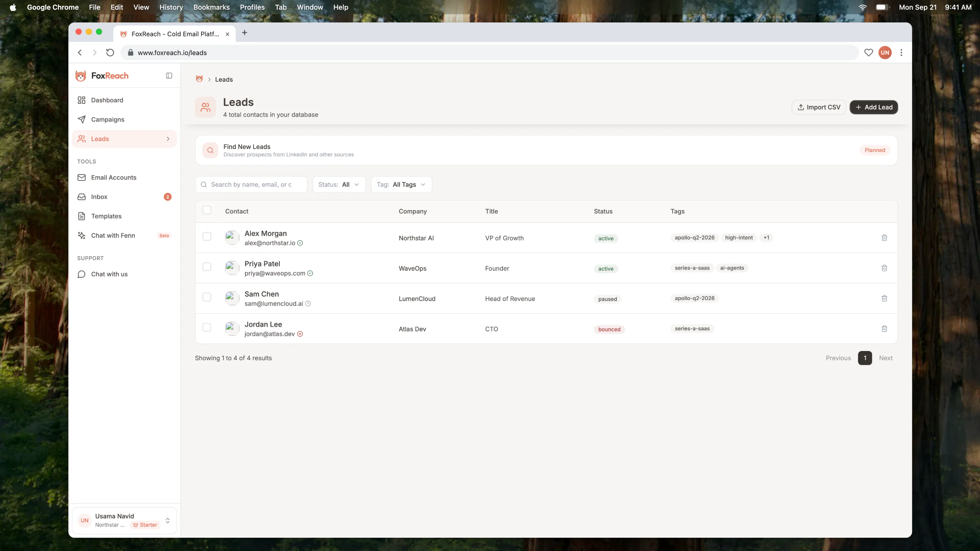Click the Leads page header icon
The height and width of the screenshot is (551, 980).
(x=206, y=107)
